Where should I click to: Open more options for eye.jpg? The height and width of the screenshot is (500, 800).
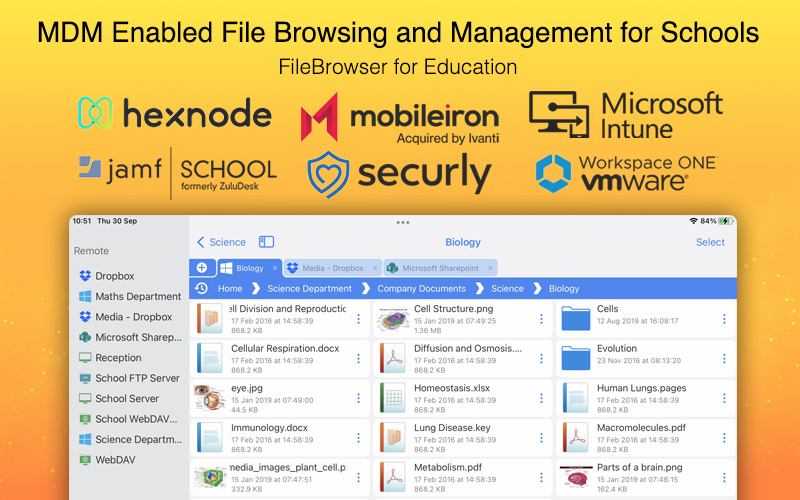pyautogui.click(x=358, y=398)
